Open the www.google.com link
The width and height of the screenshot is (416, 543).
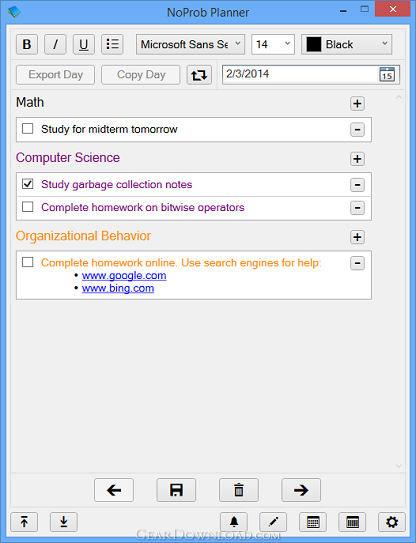pyautogui.click(x=124, y=276)
